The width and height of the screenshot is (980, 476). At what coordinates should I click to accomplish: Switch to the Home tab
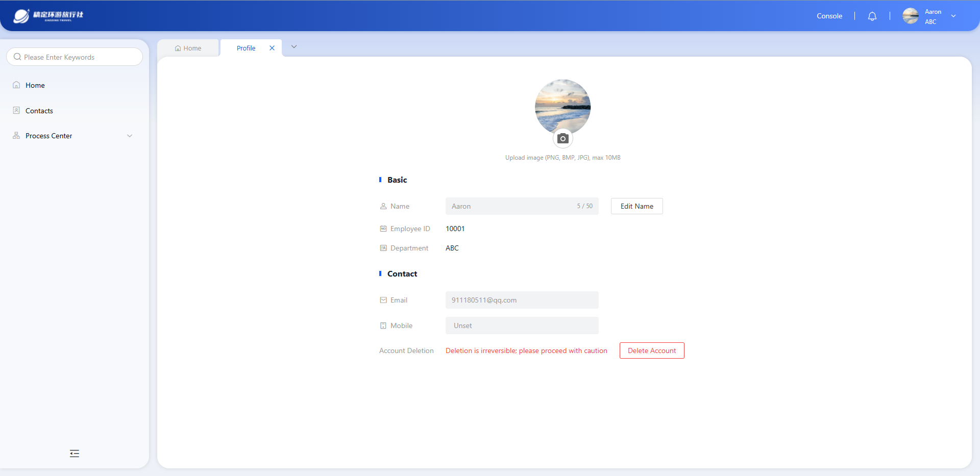coord(188,48)
